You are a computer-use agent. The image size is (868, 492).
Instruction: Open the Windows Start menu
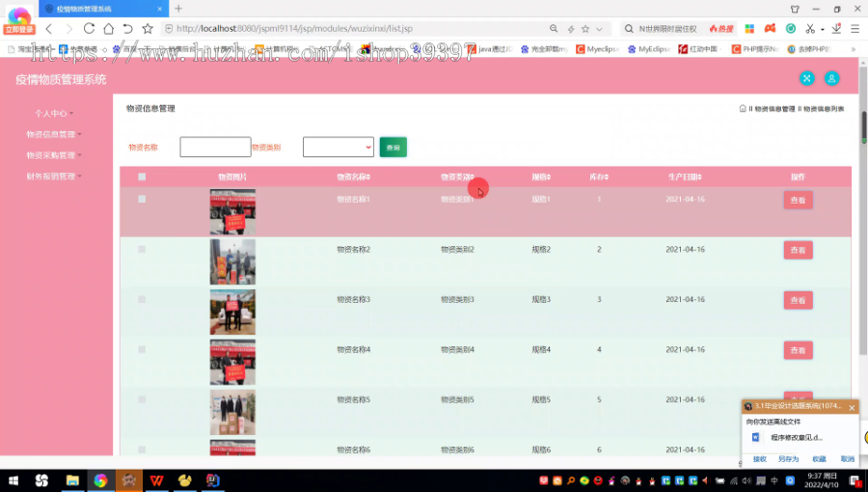(x=14, y=480)
